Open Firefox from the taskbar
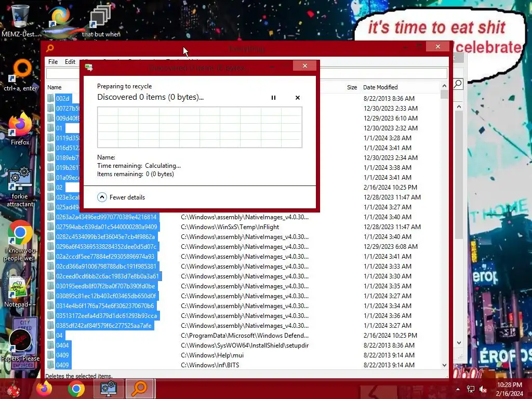This screenshot has height=399, width=532. pyautogui.click(x=45, y=389)
